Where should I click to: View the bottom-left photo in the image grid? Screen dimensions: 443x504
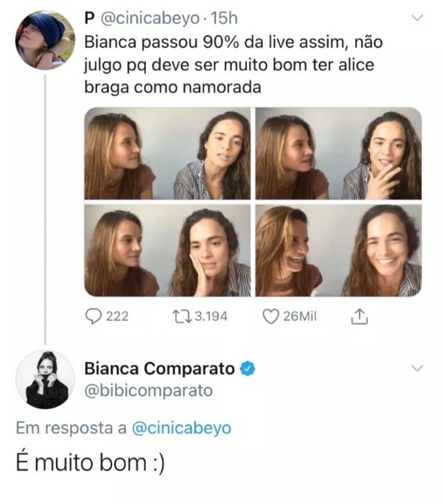point(167,251)
